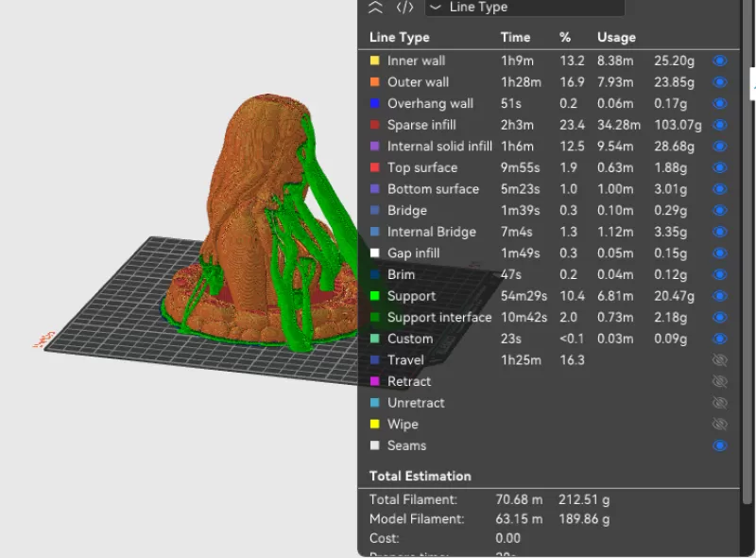The height and width of the screenshot is (558, 756).
Task: Click the G-code view icon
Action: tap(404, 8)
